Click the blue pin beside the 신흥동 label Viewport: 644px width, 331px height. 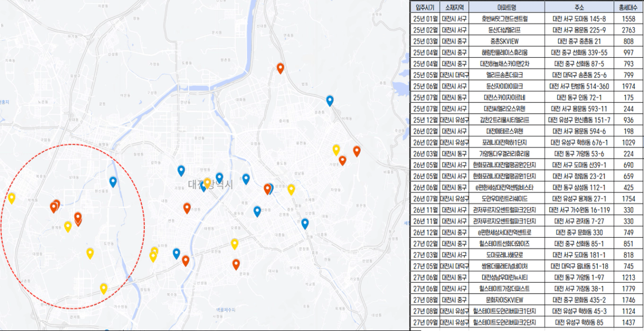coord(305,224)
